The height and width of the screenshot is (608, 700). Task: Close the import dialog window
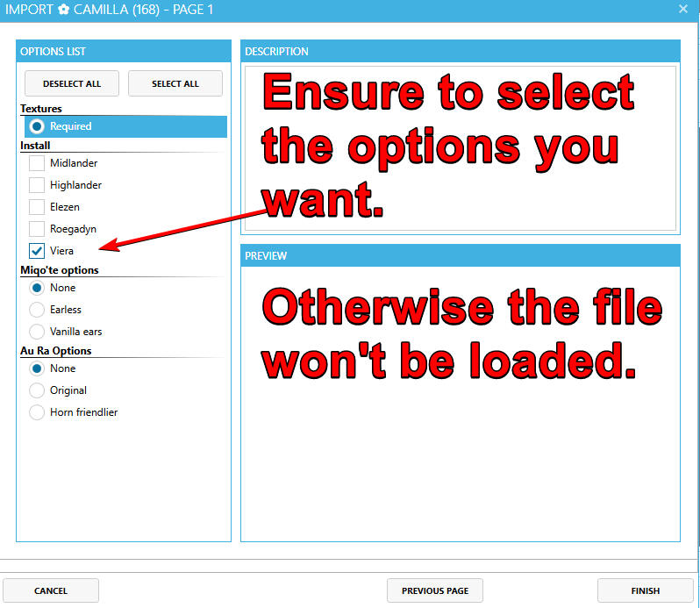[x=682, y=9]
